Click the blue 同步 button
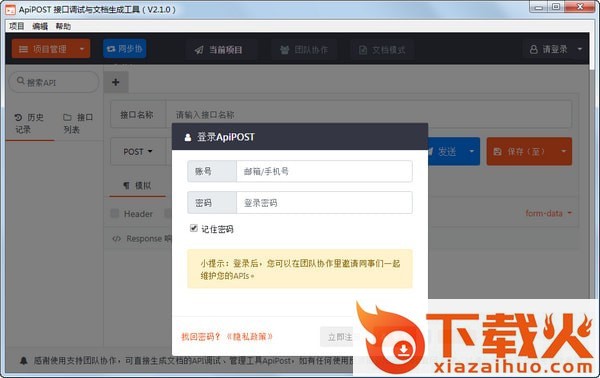Image resolution: width=600 pixels, height=378 pixels. point(124,49)
